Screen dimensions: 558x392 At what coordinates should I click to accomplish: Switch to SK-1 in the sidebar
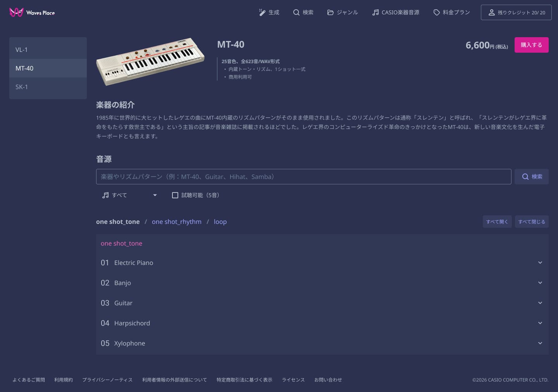pyautogui.click(x=48, y=87)
